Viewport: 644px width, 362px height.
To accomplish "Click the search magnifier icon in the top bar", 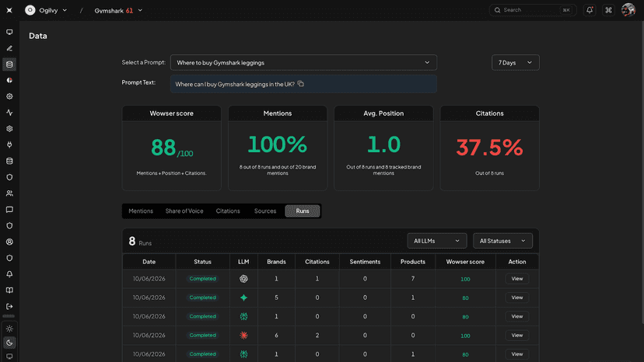I will [x=497, y=10].
